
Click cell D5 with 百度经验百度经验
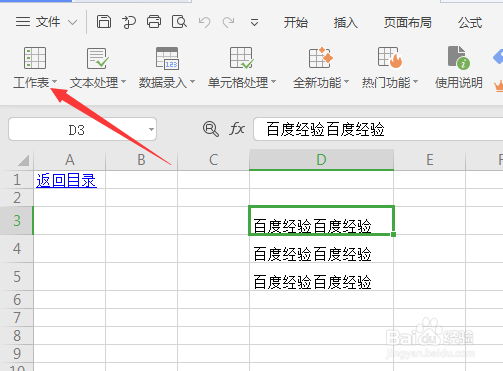pos(321,277)
